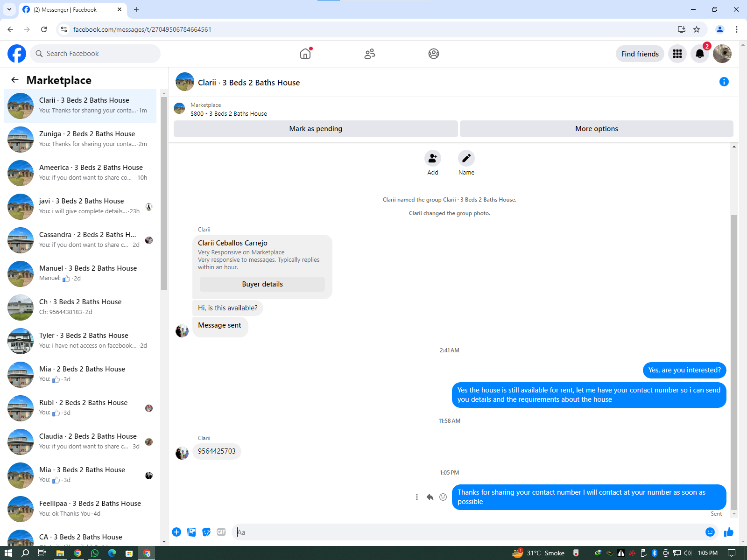React to the last sent message

tap(443, 497)
